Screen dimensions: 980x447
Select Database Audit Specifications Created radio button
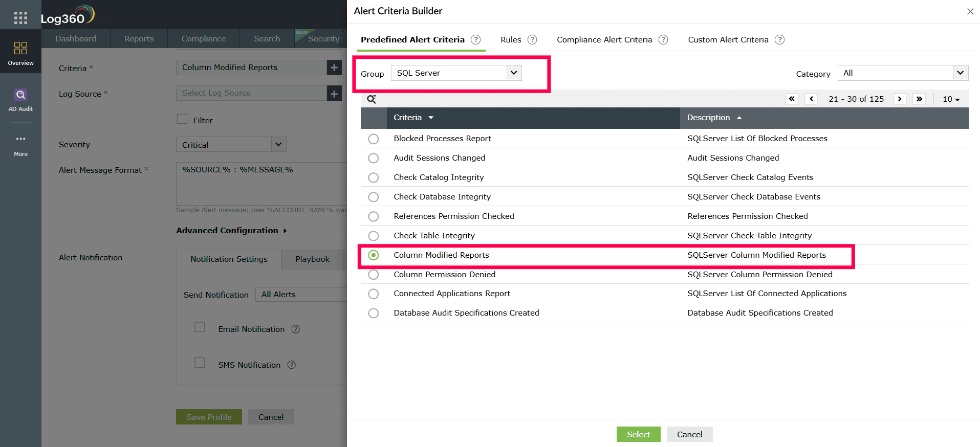[374, 313]
